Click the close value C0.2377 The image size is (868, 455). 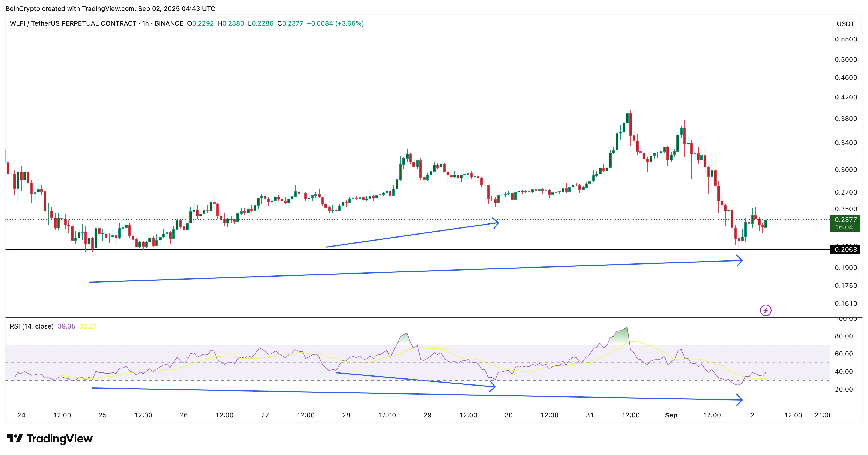290,24
